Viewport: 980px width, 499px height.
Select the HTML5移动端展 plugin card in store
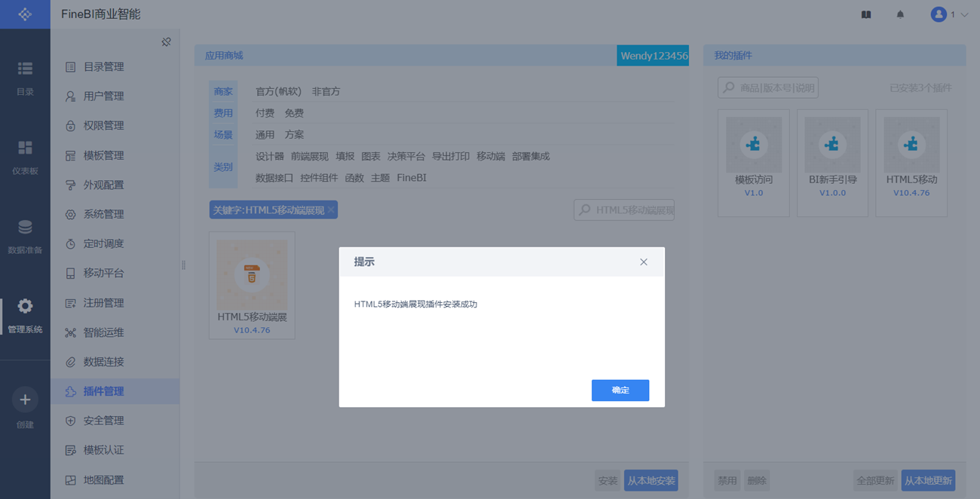point(252,286)
